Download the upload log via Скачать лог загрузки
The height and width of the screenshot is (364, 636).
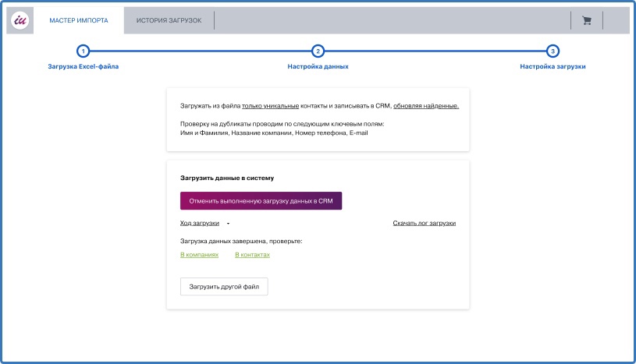point(425,223)
